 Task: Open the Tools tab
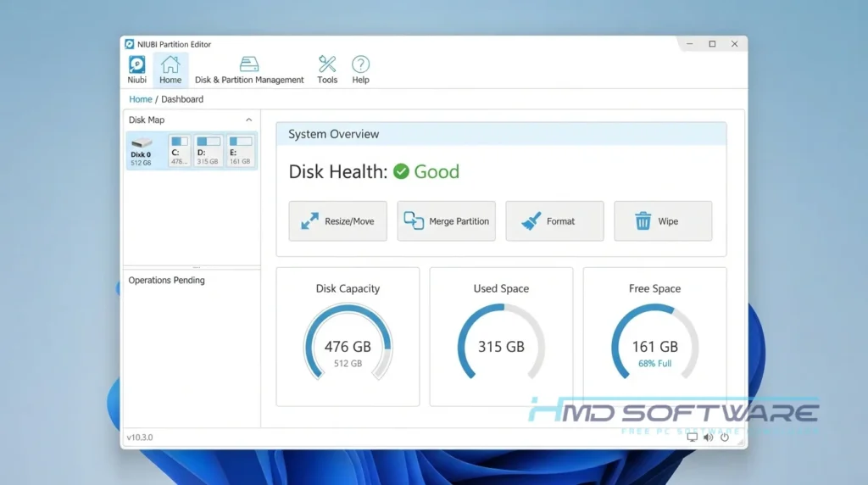(327, 70)
